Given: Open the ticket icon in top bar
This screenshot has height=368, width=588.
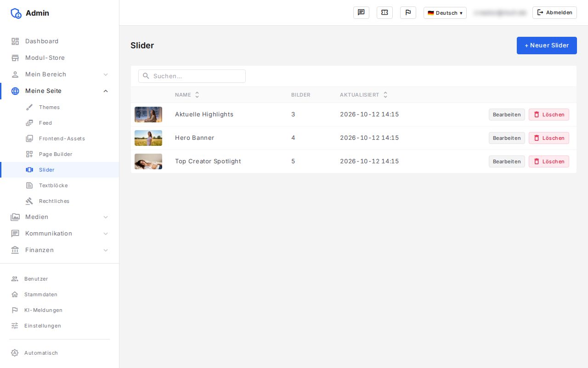Looking at the screenshot, I should (x=384, y=13).
